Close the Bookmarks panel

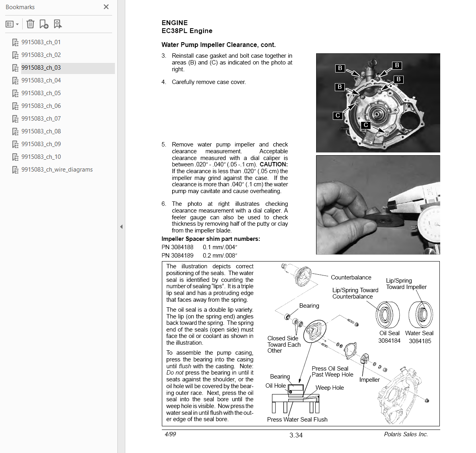coord(106,7)
